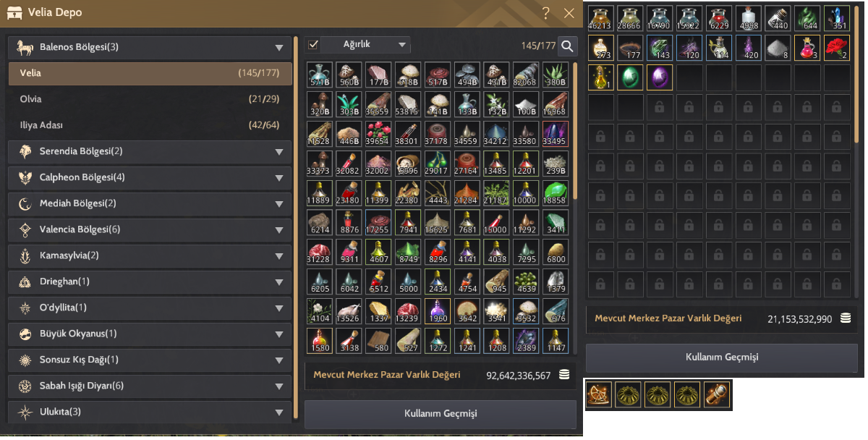
Task: Collapse the Balenos Bölgesi(3) region
Action: click(x=150, y=48)
